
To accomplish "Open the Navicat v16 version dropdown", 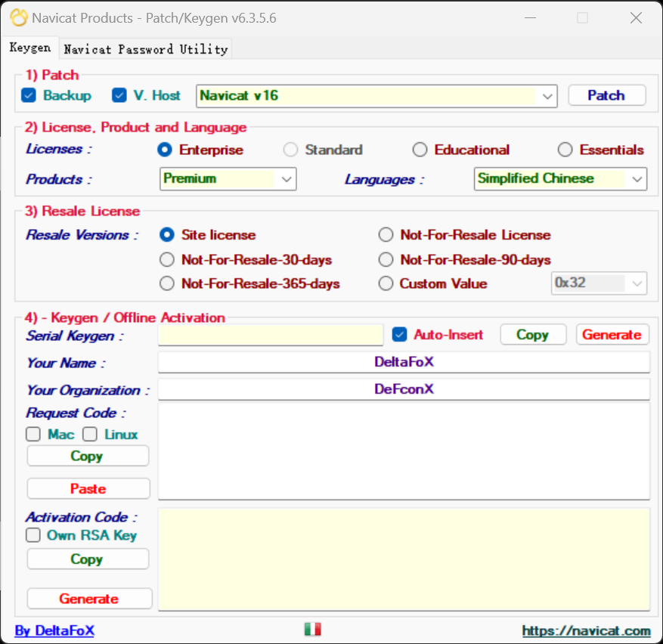I will (547, 96).
